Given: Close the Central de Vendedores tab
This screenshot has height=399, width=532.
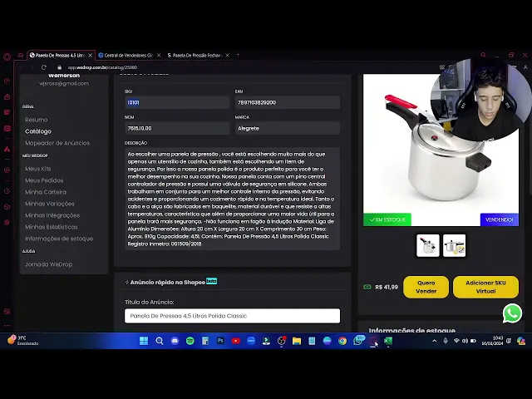Looking at the screenshot, I should [159, 56].
